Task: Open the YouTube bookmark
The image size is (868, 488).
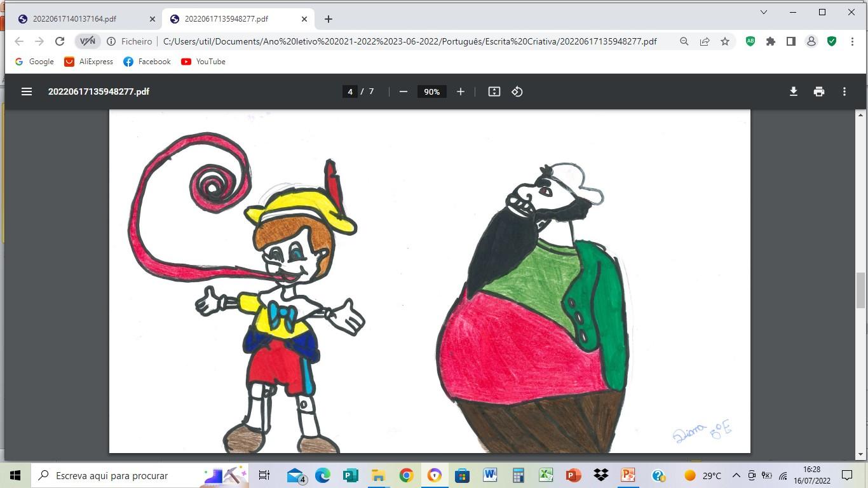Action: [203, 62]
